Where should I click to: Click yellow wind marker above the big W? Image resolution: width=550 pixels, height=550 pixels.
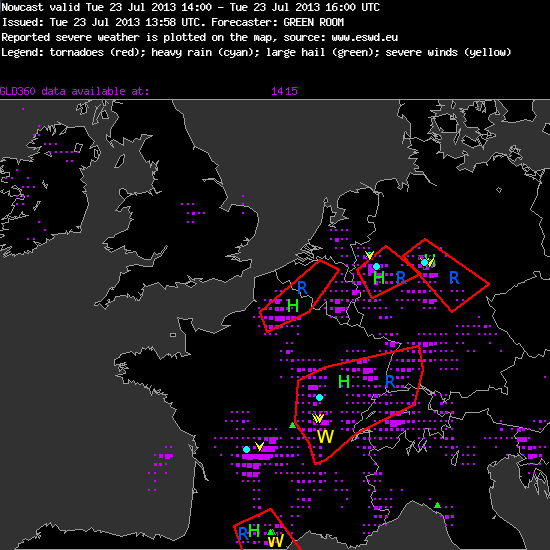pos(318,418)
